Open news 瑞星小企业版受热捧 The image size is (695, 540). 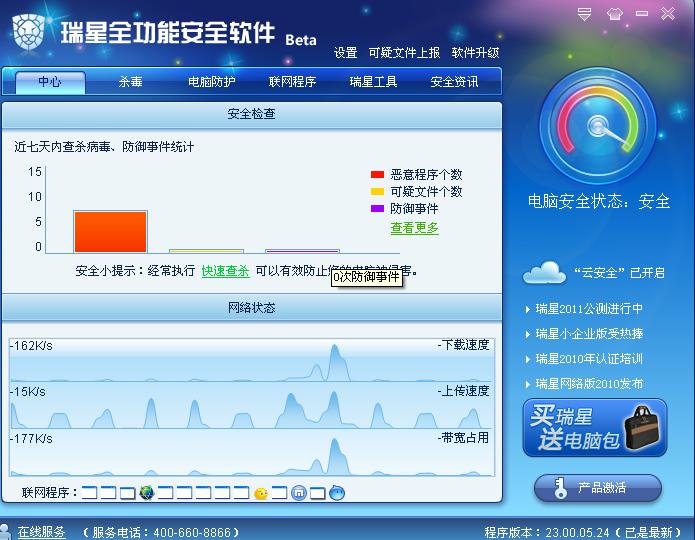[x=589, y=334]
